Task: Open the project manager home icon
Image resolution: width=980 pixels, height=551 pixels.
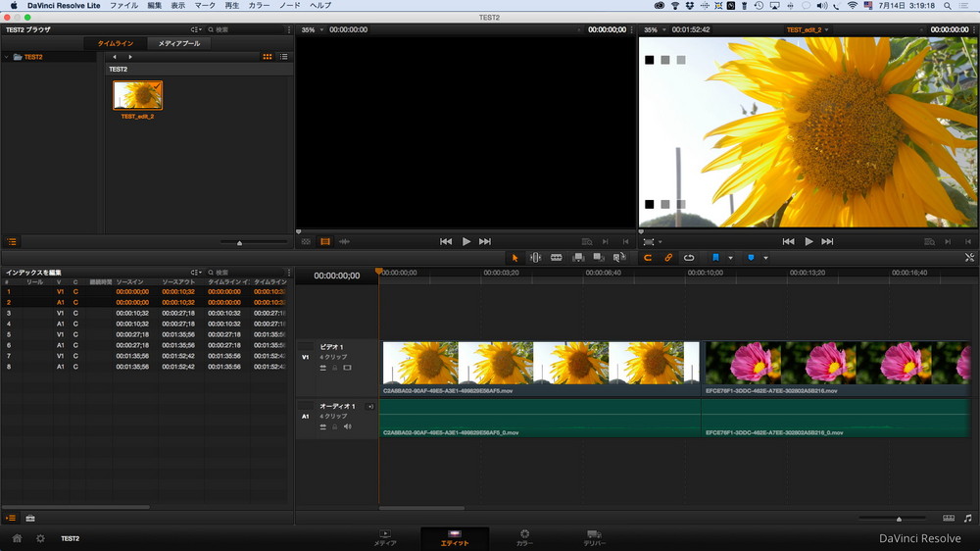Action: point(17,538)
